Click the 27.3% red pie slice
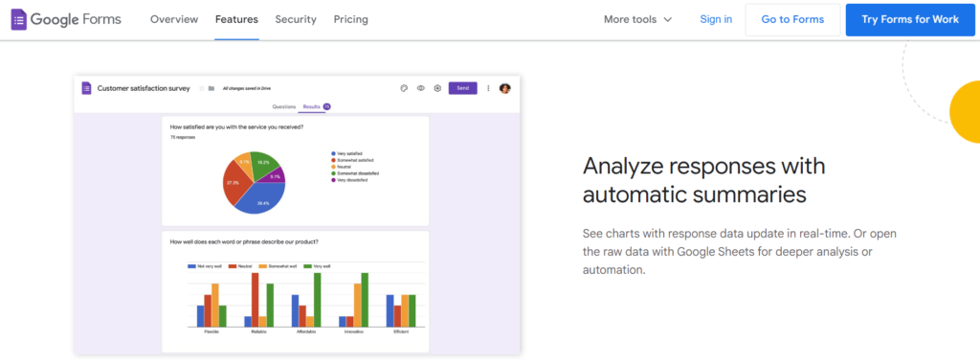Screen dimensions: 980x364 pos(235,182)
